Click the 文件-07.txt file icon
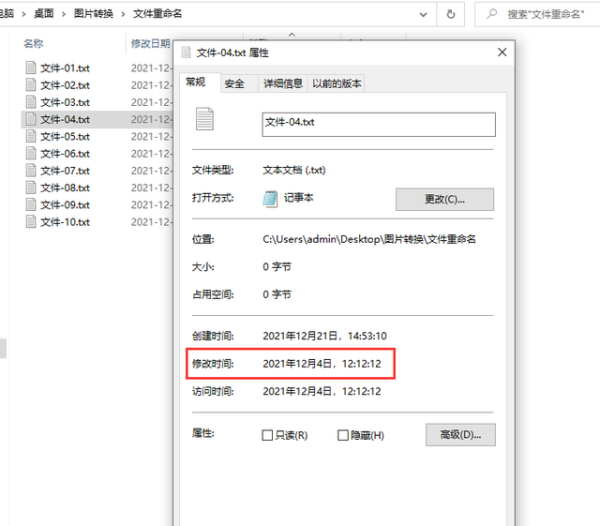The height and width of the screenshot is (526, 600). point(31,170)
